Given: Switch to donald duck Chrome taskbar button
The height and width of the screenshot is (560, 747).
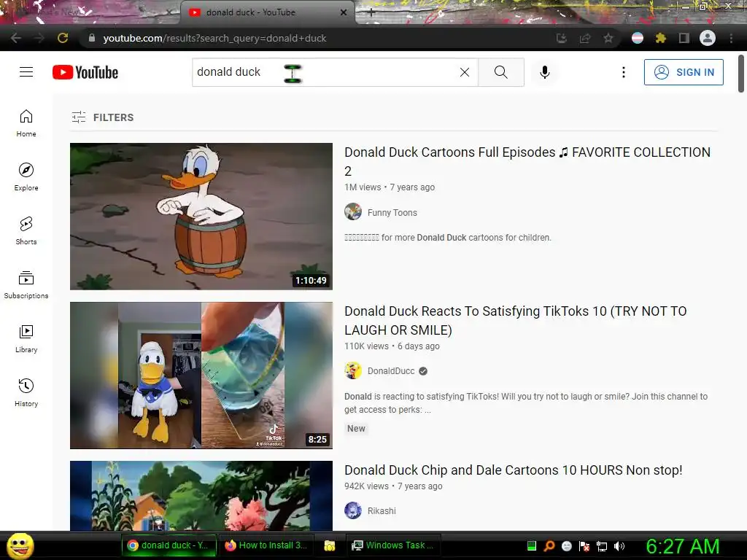Looking at the screenshot, I should 169,545.
